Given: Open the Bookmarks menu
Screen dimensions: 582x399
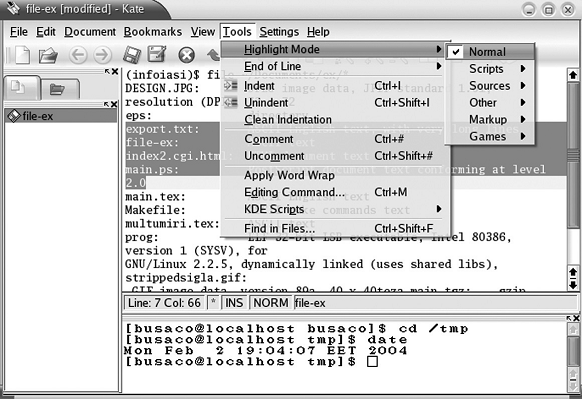Looking at the screenshot, I should pos(153,32).
